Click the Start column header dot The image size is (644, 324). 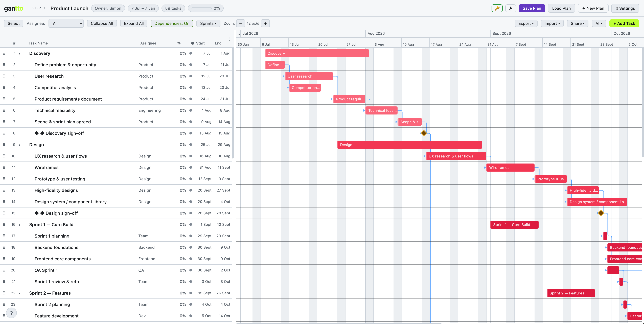(193, 43)
